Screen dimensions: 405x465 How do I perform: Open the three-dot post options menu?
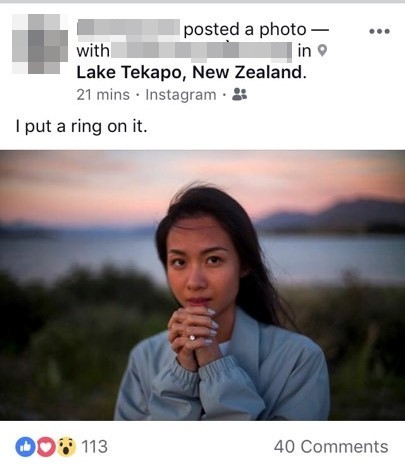[x=379, y=31]
